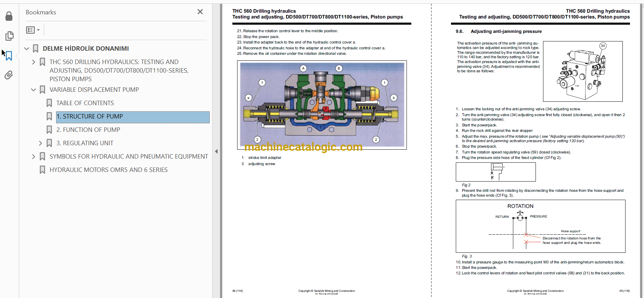The height and width of the screenshot is (298, 644).
Task: Click bookmark icon beside 1. STRUCTURE OF PUMP
Action: click(x=49, y=116)
